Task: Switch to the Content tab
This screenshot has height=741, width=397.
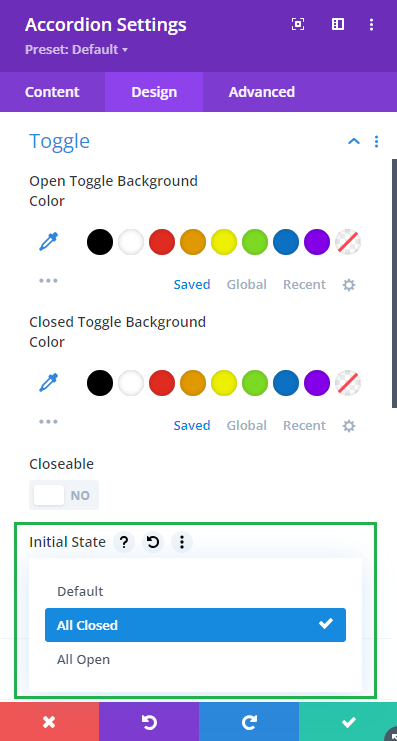Action: point(52,92)
